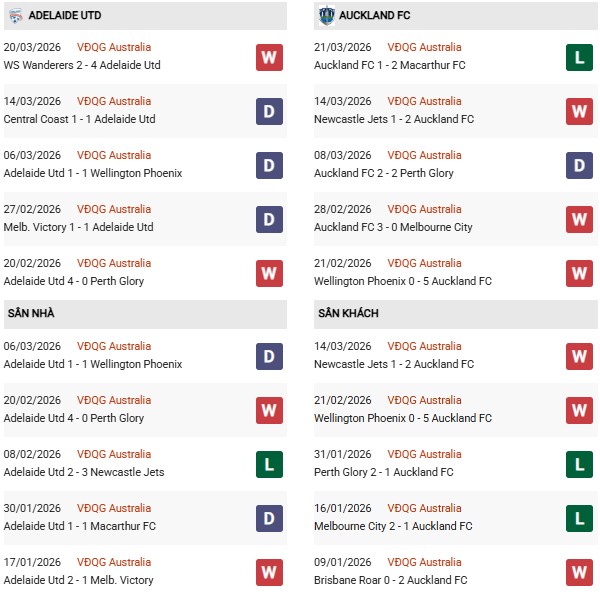Open VĐQG Australia link dated 21/03/2026
Screen dimensions: 600x596
[x=425, y=47]
